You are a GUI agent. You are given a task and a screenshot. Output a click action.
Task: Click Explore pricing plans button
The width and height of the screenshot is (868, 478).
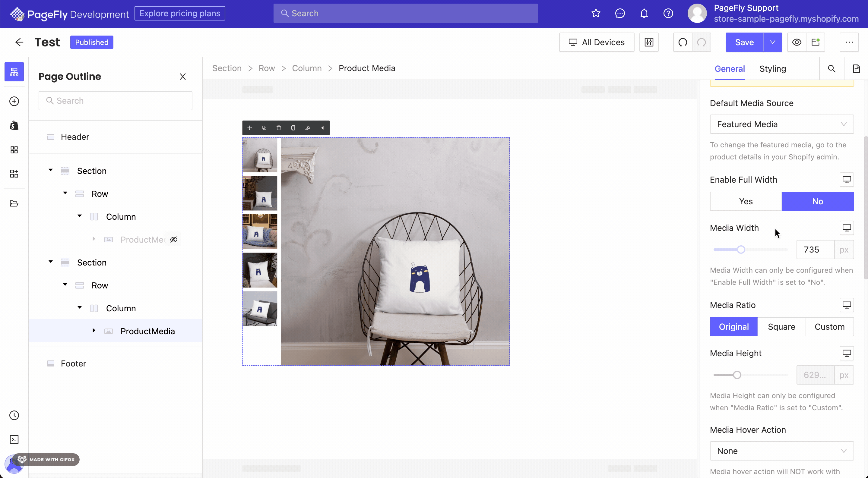(x=179, y=14)
